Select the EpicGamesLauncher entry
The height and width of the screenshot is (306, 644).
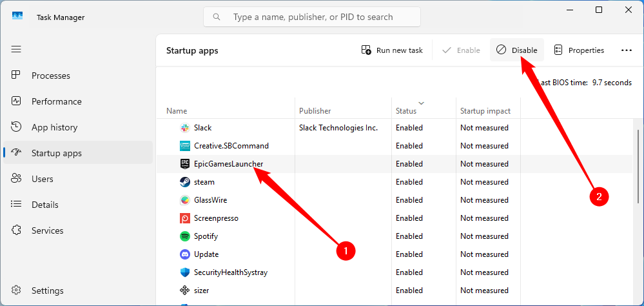tap(228, 164)
